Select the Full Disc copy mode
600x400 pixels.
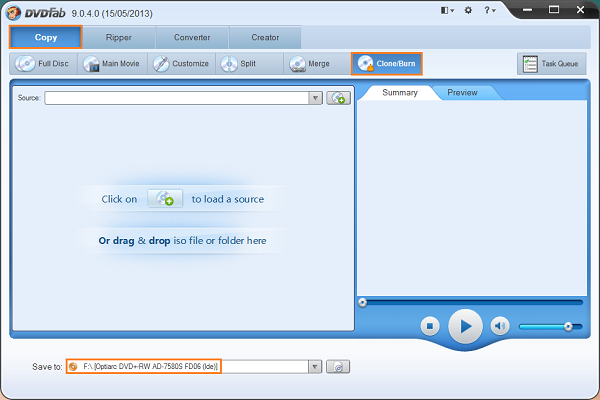pos(43,64)
